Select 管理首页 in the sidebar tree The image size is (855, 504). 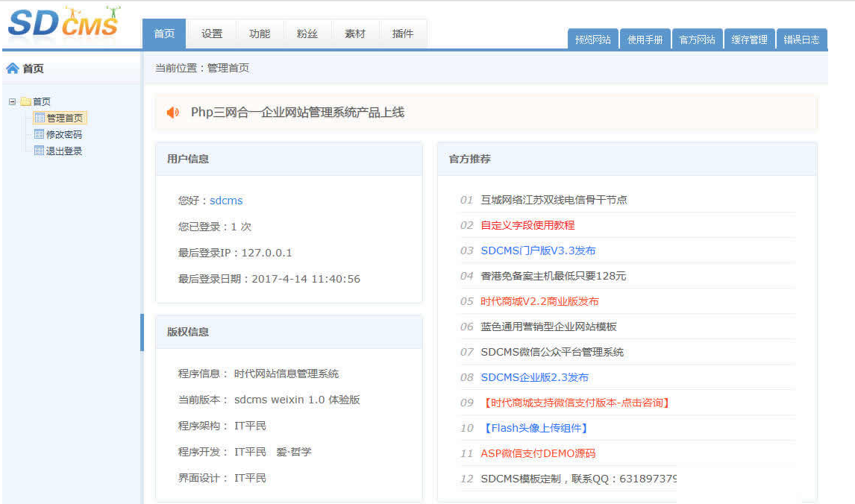[60, 117]
